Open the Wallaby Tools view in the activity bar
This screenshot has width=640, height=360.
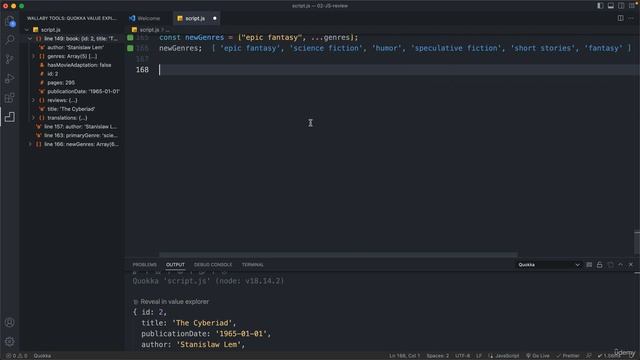[x=10, y=117]
